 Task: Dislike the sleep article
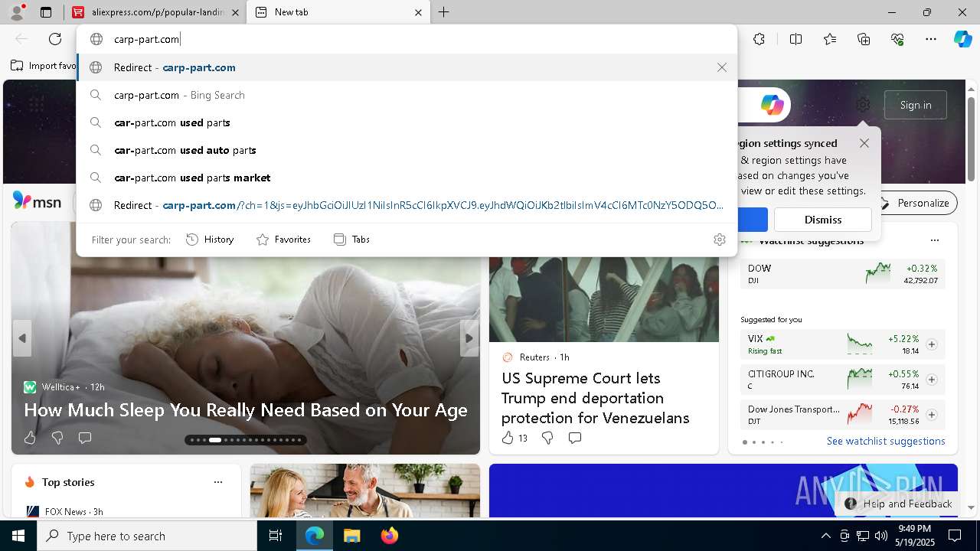click(x=57, y=438)
